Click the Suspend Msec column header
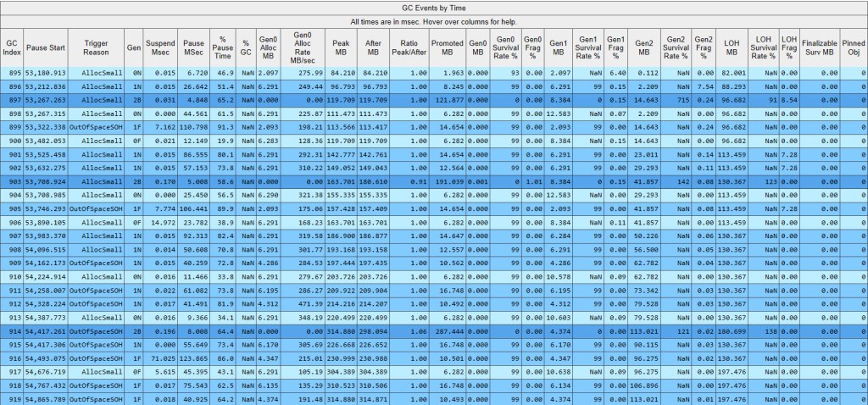 point(160,47)
